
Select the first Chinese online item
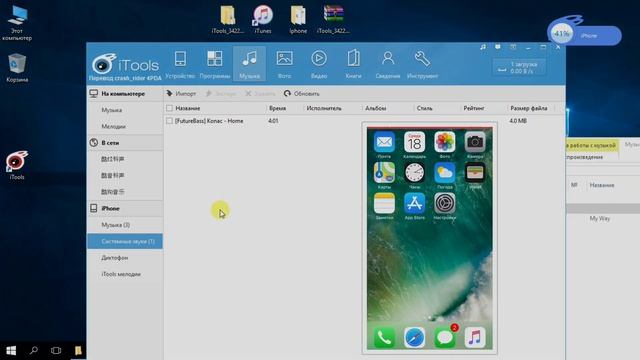point(113,159)
